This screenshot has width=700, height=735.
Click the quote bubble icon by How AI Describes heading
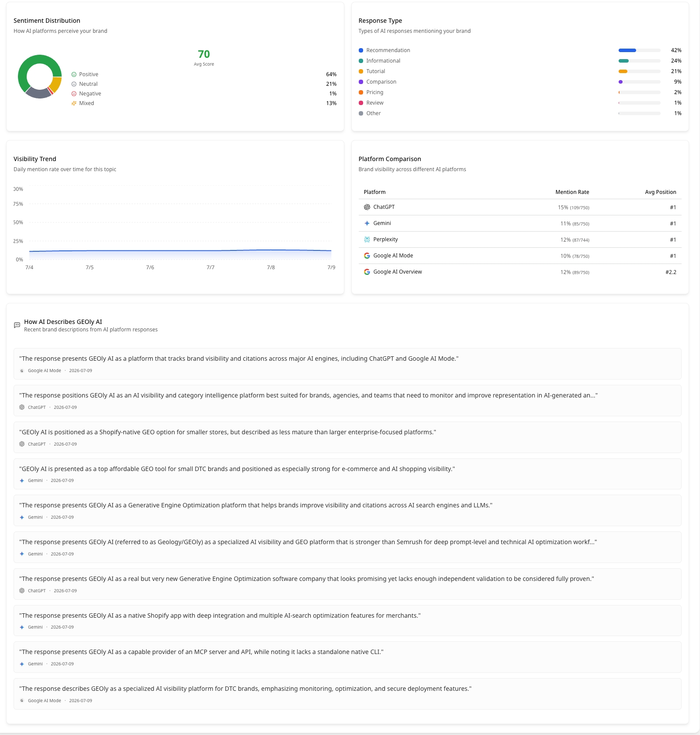[17, 325]
